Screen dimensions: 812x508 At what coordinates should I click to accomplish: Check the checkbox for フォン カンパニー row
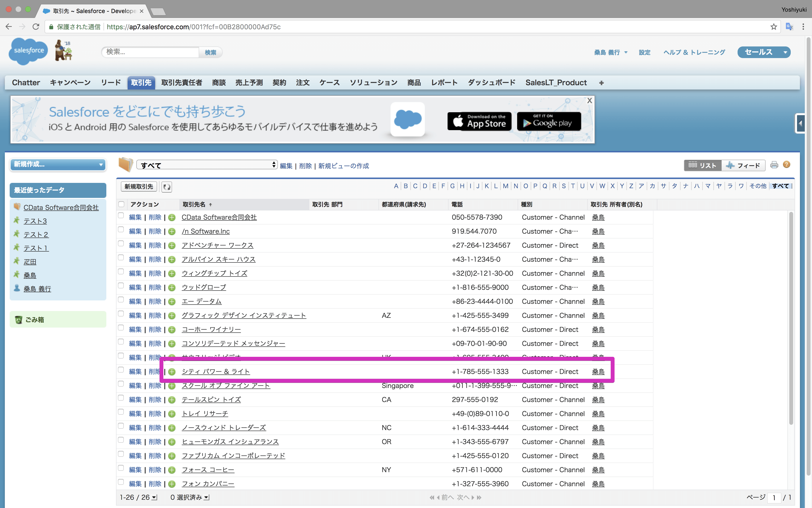click(x=121, y=482)
